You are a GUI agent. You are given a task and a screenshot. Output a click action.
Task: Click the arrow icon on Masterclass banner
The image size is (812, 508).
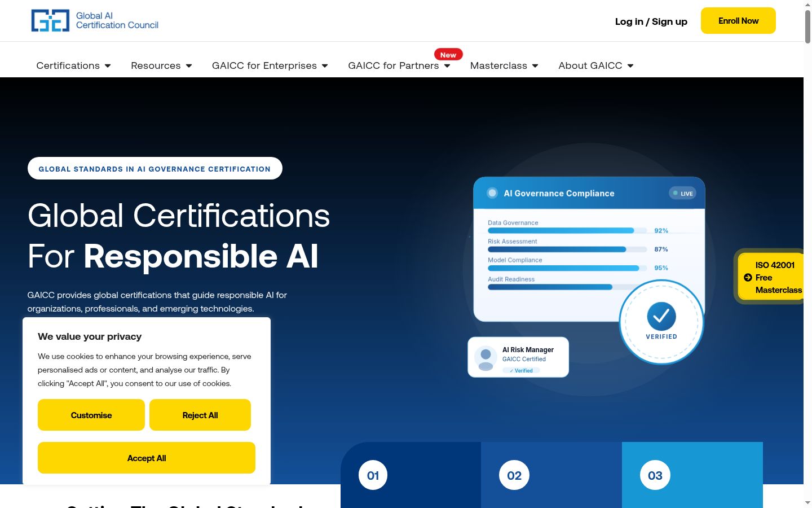pos(748,278)
